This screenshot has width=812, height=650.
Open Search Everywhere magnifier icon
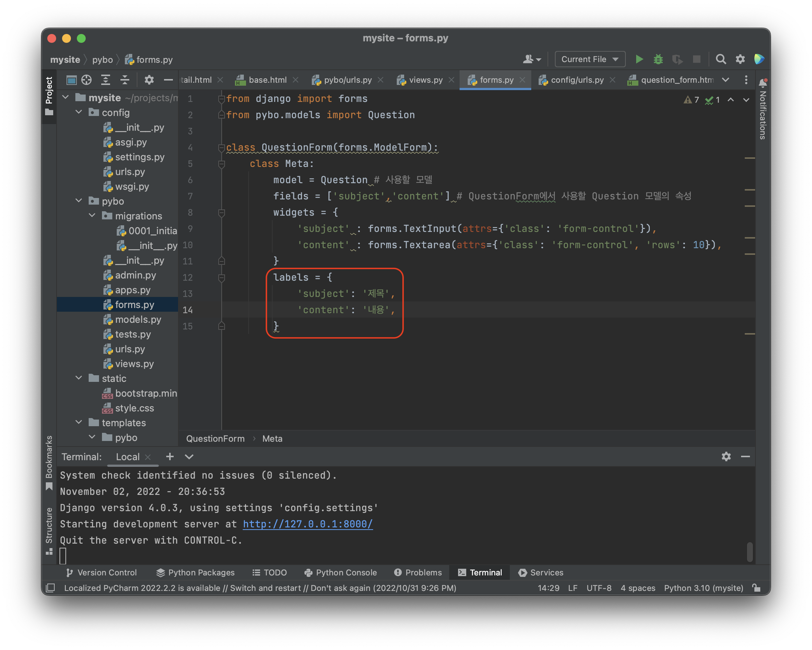click(x=720, y=59)
